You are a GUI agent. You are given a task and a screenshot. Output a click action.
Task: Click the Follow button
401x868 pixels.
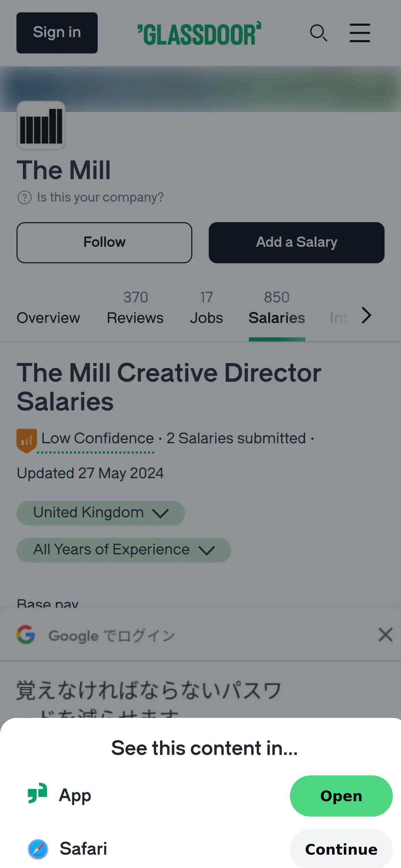point(104,242)
